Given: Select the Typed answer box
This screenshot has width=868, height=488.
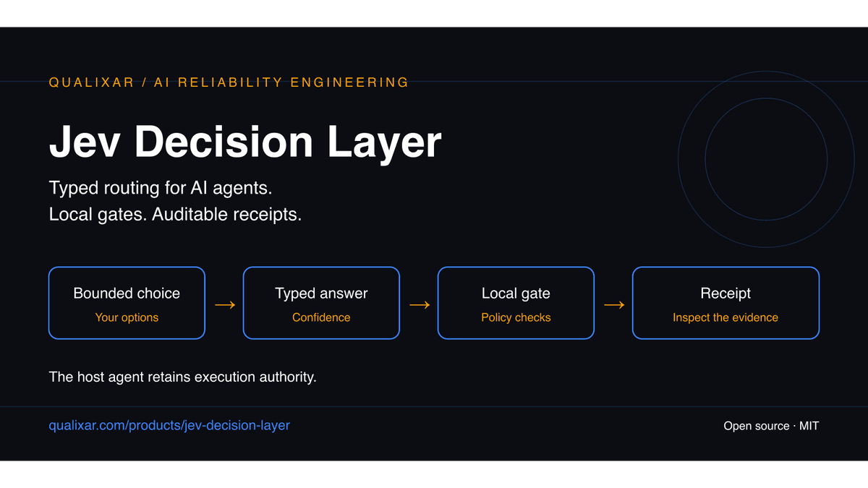Looking at the screenshot, I should click(321, 303).
